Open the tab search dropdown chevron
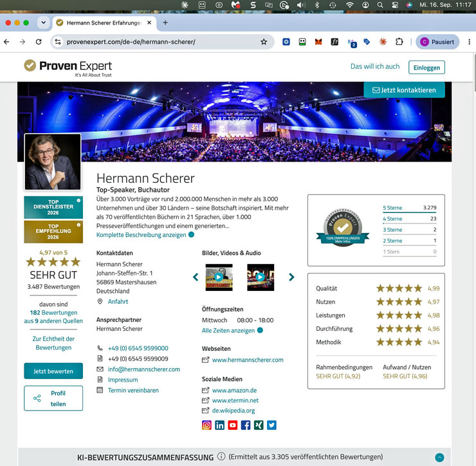This screenshot has height=466, width=476. (43, 23)
